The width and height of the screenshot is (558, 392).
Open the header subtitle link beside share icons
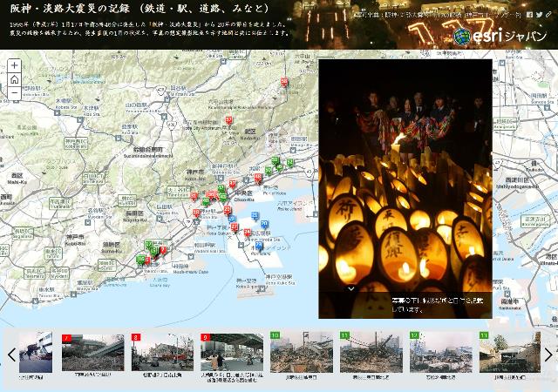[x=438, y=15]
